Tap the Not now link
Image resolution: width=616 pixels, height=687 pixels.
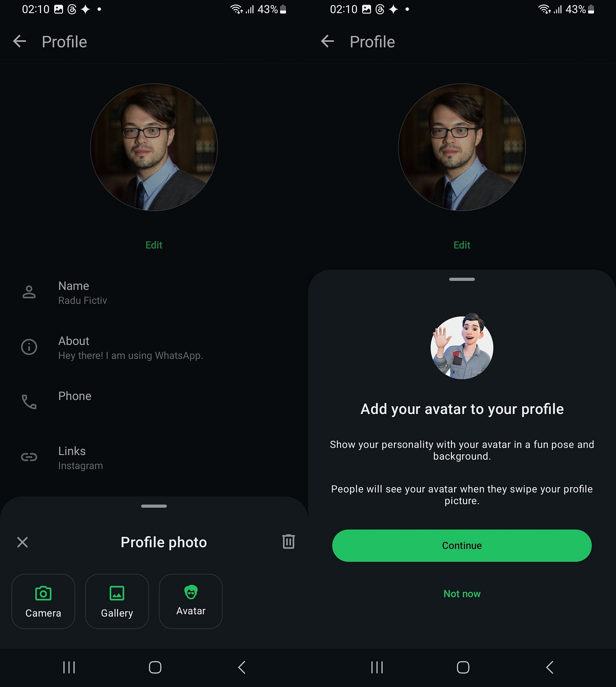point(462,594)
